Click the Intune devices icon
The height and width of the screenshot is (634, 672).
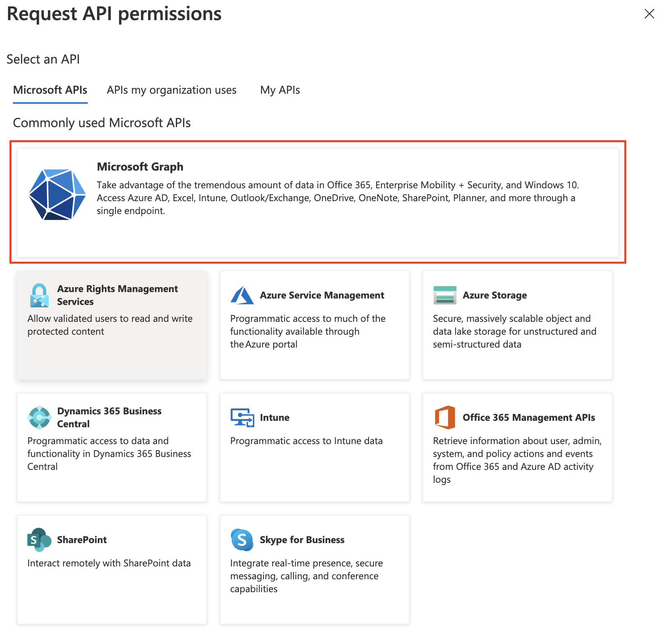click(x=242, y=418)
